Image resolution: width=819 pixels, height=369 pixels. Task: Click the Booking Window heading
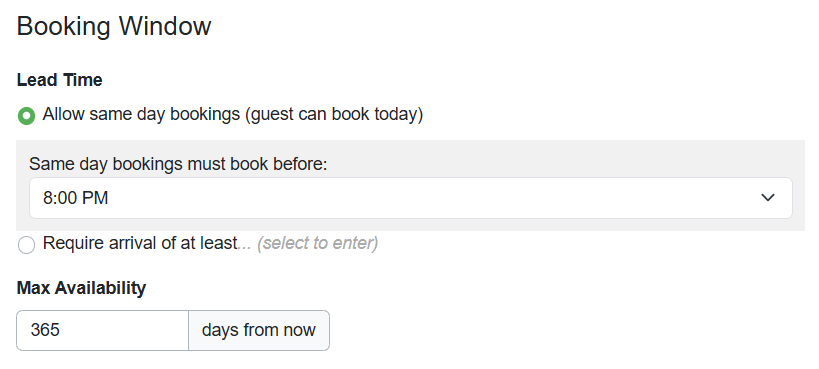pos(114,26)
